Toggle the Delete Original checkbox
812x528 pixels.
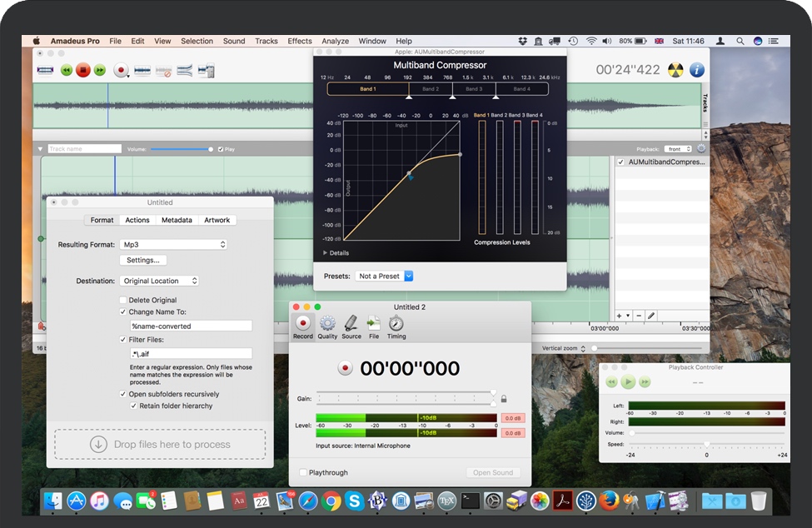click(123, 300)
